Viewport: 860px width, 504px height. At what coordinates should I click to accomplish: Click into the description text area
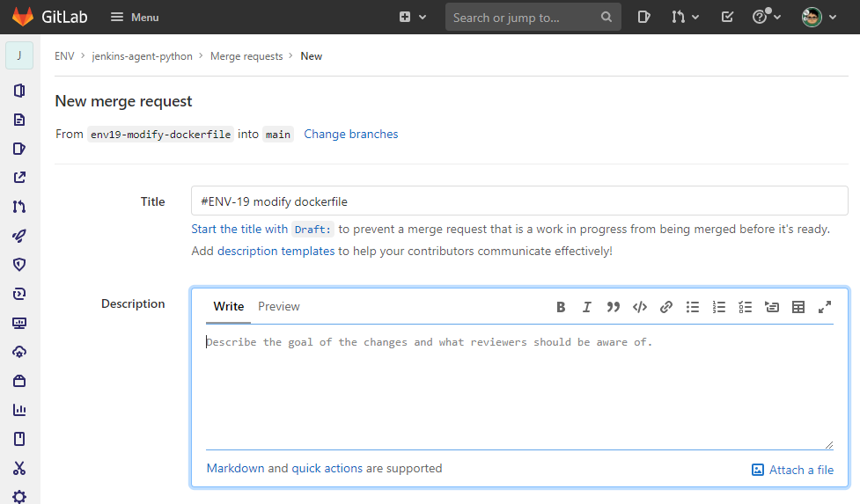pos(519,389)
